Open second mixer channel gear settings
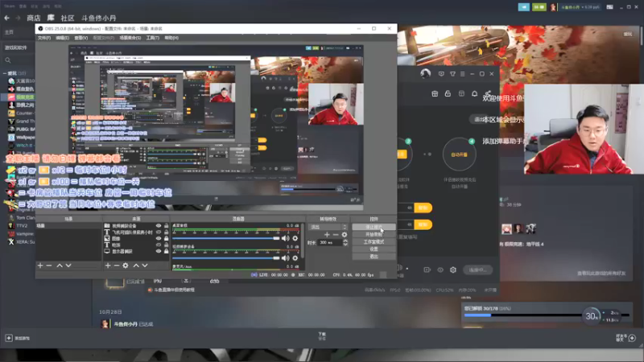This screenshot has height=362, width=644. (295, 257)
